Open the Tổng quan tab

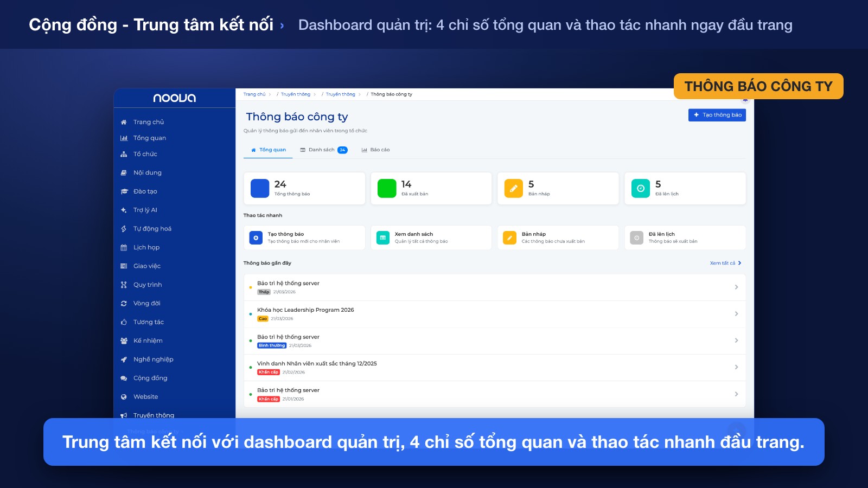[x=268, y=150]
